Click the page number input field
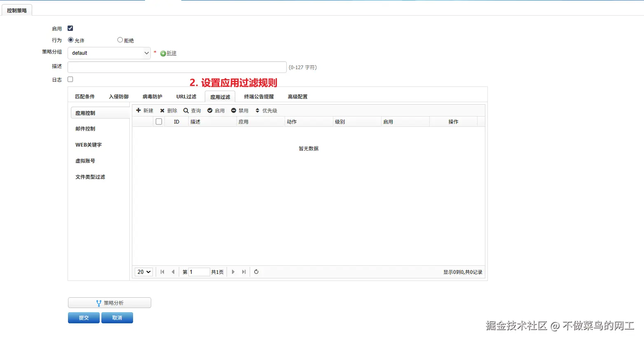644x341 pixels. coord(199,272)
